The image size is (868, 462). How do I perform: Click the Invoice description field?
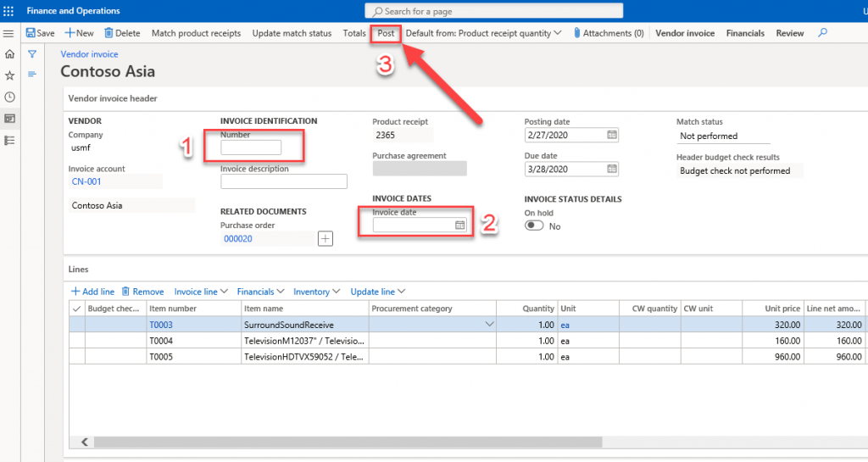(284, 181)
